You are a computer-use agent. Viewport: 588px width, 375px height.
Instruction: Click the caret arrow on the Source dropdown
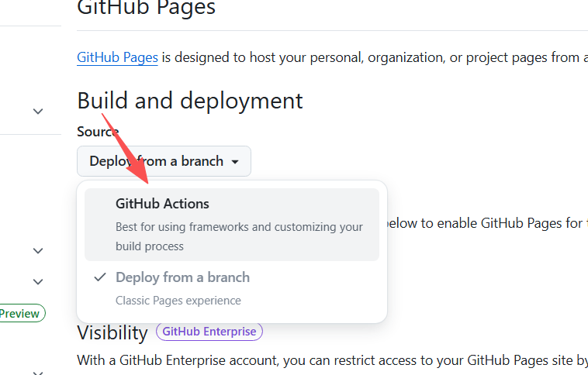[236, 162]
